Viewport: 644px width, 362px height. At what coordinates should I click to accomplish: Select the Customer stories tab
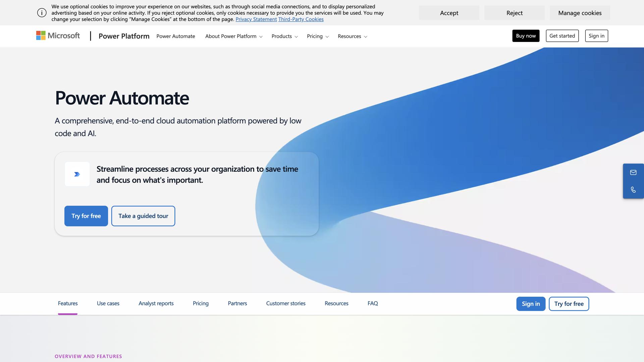coord(285,303)
